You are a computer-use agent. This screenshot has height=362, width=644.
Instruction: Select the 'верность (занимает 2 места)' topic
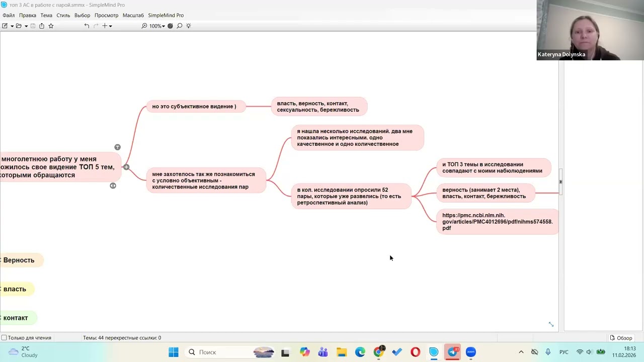(486, 193)
